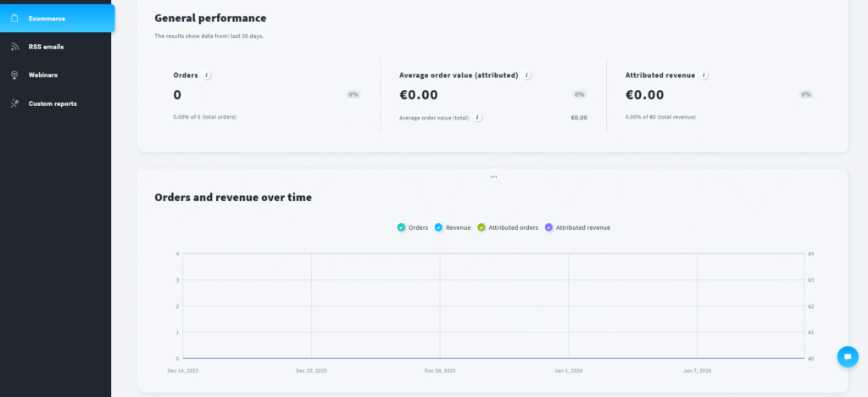Click the General performance heading
Screen dimensions: 868x397
click(x=210, y=19)
